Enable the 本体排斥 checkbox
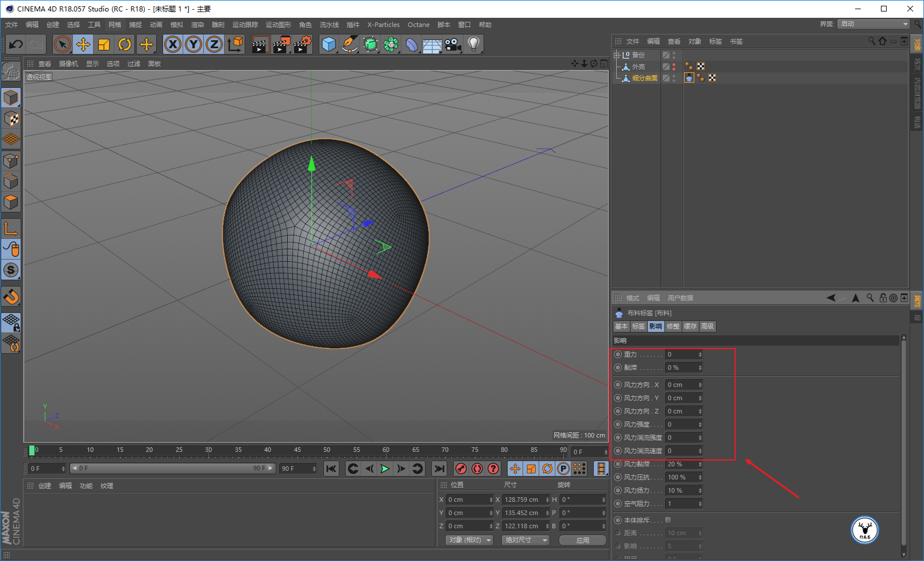 pyautogui.click(x=668, y=520)
